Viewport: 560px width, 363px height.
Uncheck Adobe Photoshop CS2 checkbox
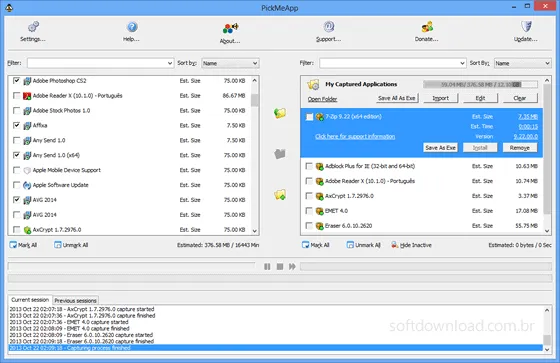16,81
